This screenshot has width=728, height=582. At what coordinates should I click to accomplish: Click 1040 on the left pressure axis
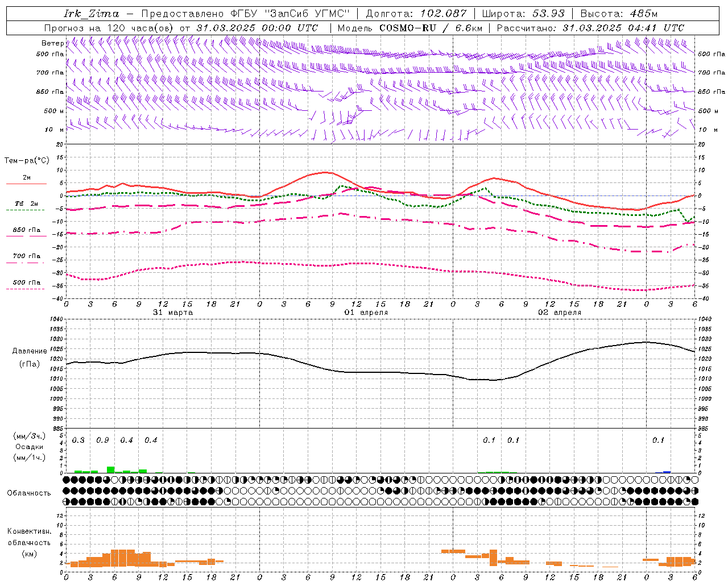[x=56, y=319]
